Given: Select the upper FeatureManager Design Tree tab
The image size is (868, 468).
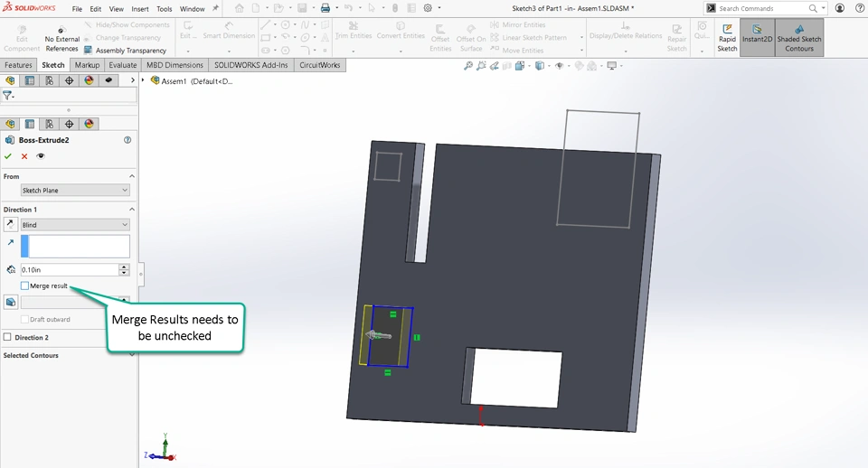Looking at the screenshot, I should tap(10, 80).
